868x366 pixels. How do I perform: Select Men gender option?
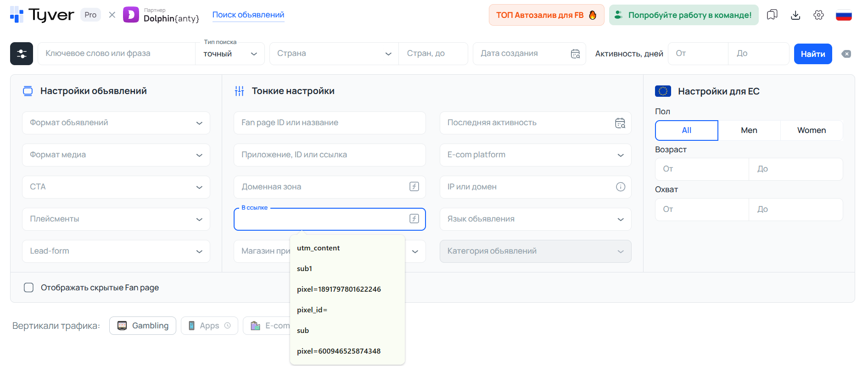click(749, 130)
